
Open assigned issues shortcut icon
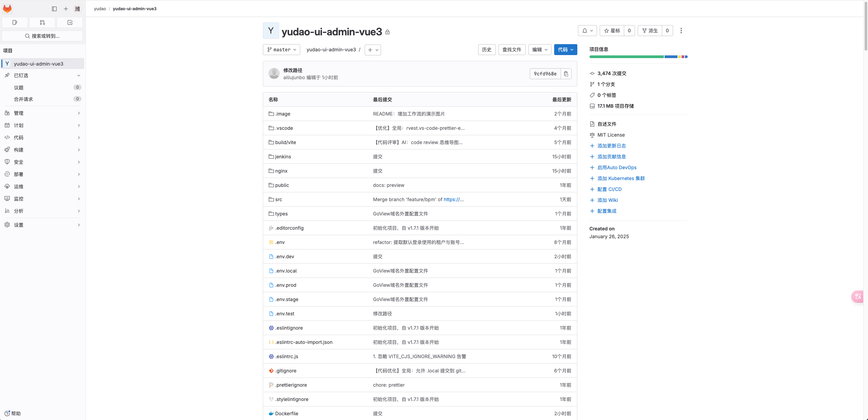(x=15, y=22)
